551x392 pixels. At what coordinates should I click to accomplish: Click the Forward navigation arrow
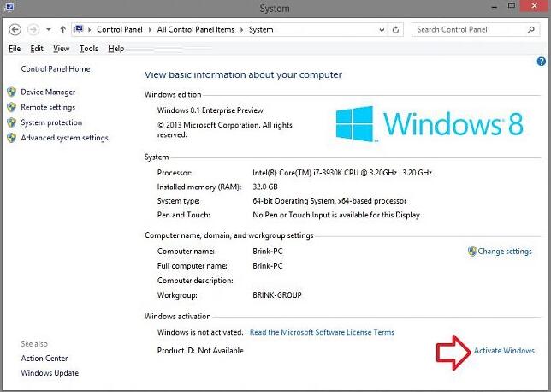point(33,30)
